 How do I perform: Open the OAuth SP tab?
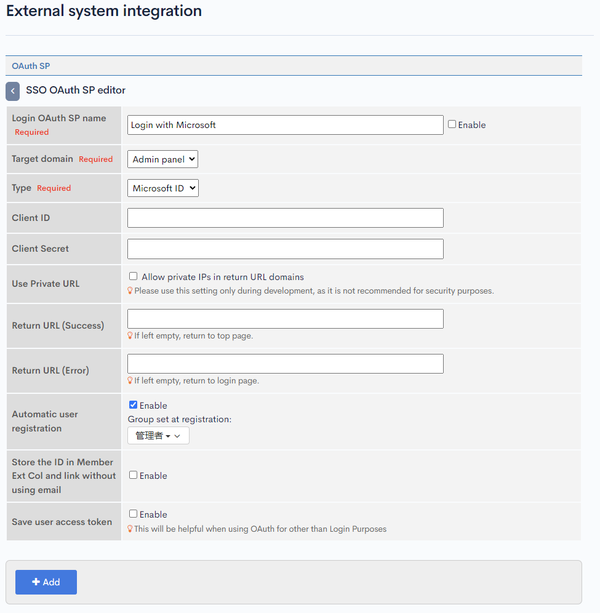tap(30, 66)
